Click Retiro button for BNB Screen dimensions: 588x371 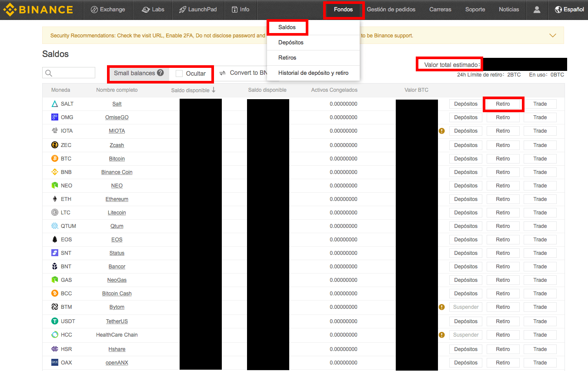[x=503, y=172]
